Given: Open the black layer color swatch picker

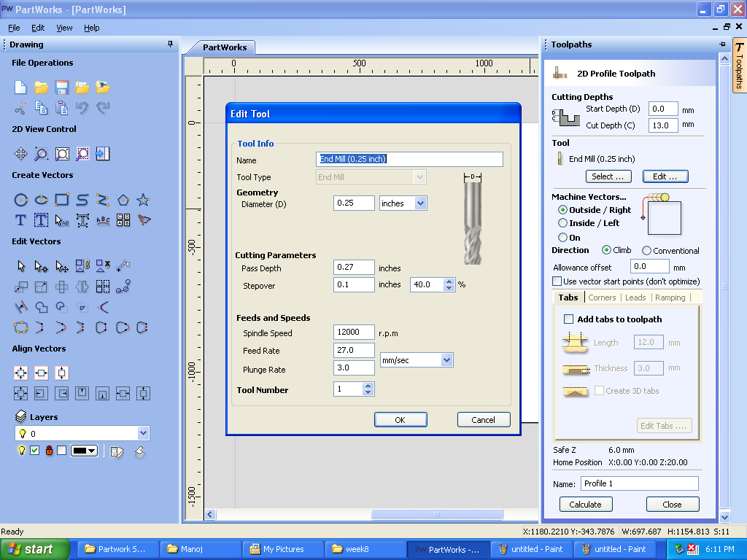Looking at the screenshot, I should click(x=85, y=451).
